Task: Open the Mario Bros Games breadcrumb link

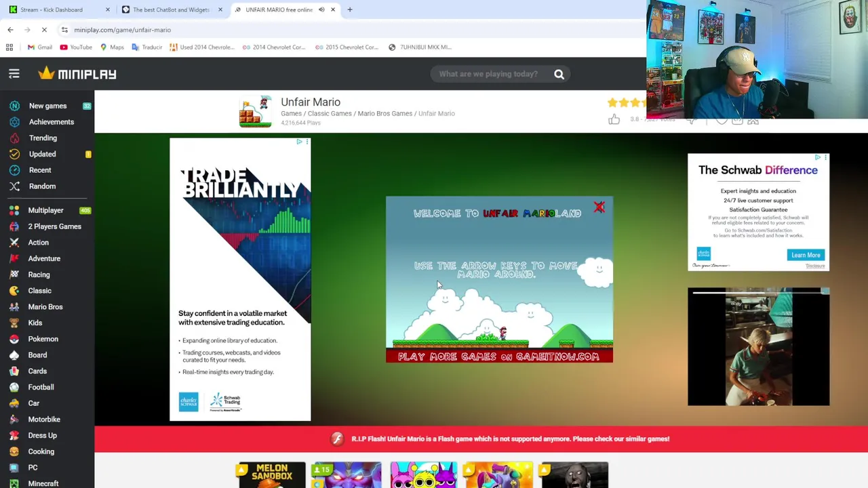Action: click(384, 113)
